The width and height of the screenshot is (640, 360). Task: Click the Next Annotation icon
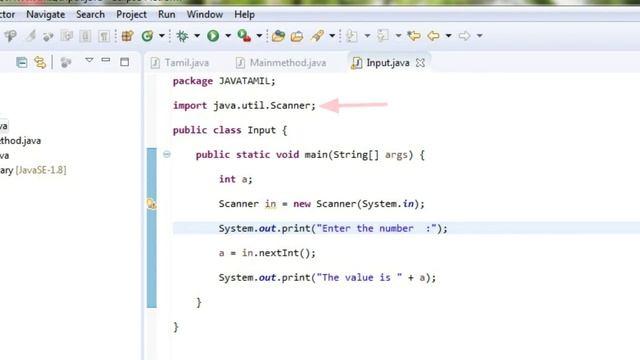coord(351,36)
